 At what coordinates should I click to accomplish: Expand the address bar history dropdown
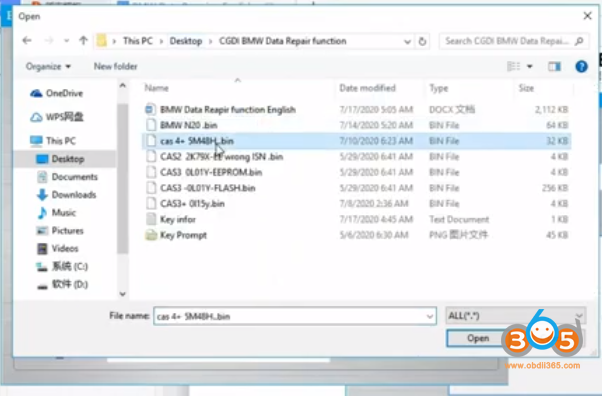(407, 41)
